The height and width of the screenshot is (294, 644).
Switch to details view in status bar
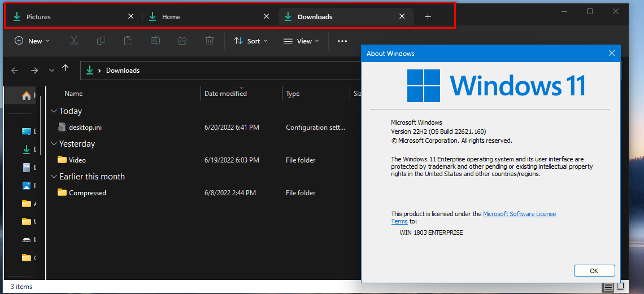[608, 286]
